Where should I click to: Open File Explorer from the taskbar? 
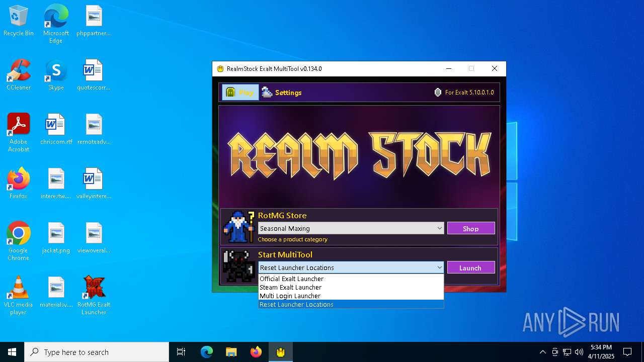click(x=231, y=352)
